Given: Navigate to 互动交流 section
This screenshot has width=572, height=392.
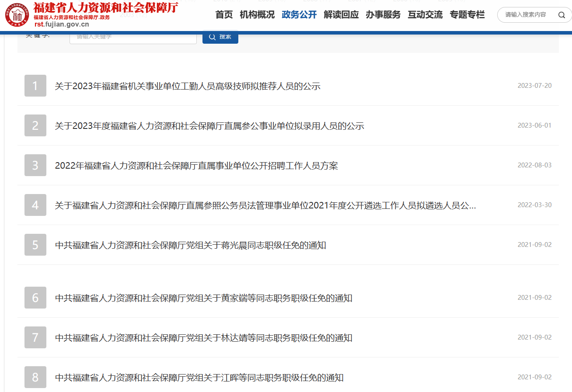Looking at the screenshot, I should [425, 15].
